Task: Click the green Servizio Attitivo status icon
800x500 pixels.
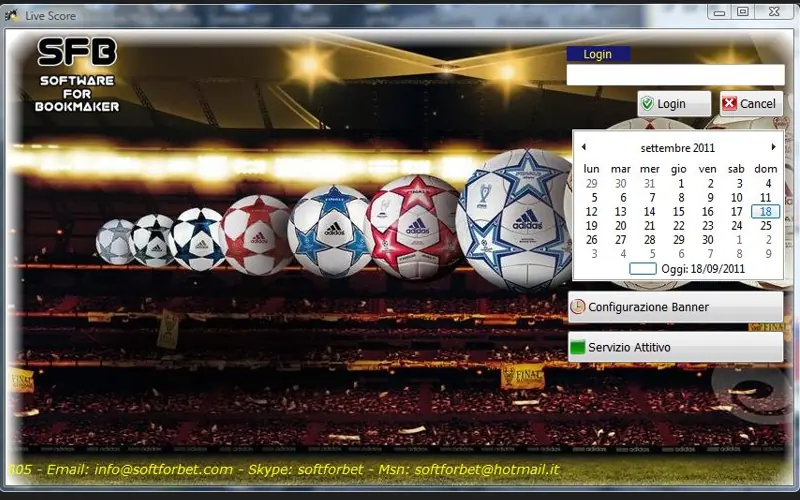Action: pyautogui.click(x=577, y=347)
